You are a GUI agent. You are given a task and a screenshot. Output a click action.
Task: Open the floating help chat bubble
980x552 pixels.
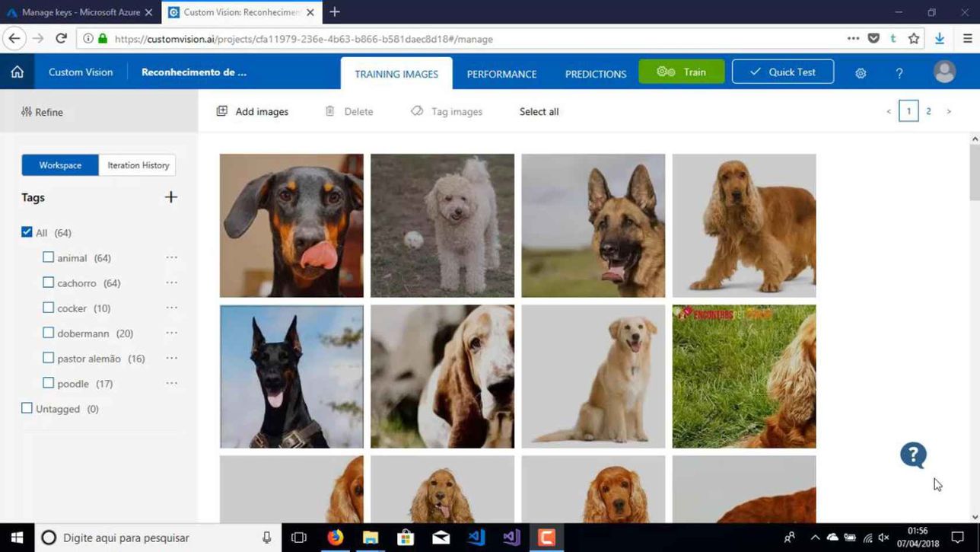click(x=913, y=455)
